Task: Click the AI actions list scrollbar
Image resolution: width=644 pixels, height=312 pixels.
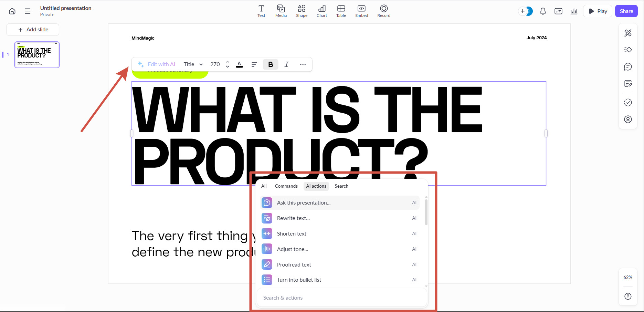Action: tap(426, 212)
